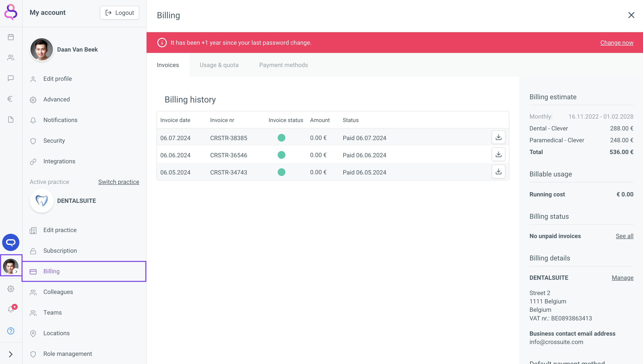The height and width of the screenshot is (364, 643).
Task: Click the Change now password link
Action: 617,43
